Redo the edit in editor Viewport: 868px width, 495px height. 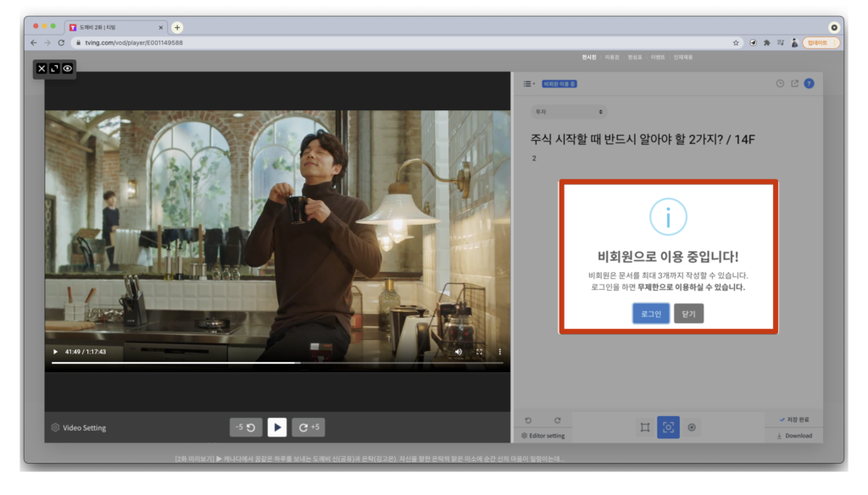[558, 420]
